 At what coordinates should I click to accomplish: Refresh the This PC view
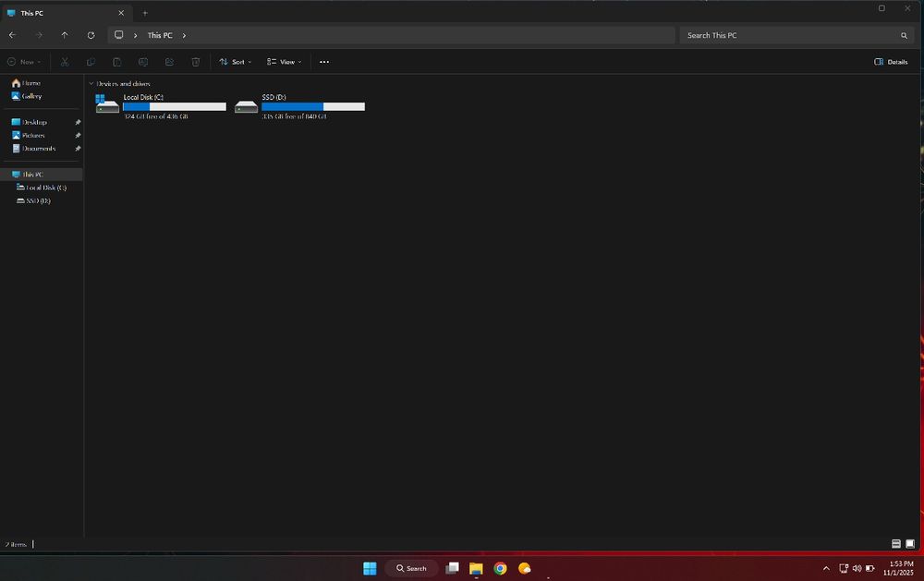click(91, 35)
